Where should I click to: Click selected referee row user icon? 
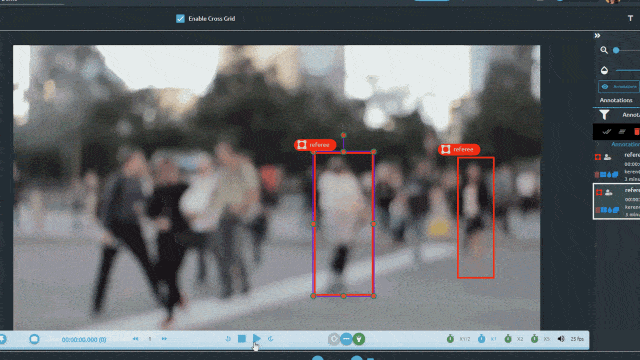[x=609, y=192]
